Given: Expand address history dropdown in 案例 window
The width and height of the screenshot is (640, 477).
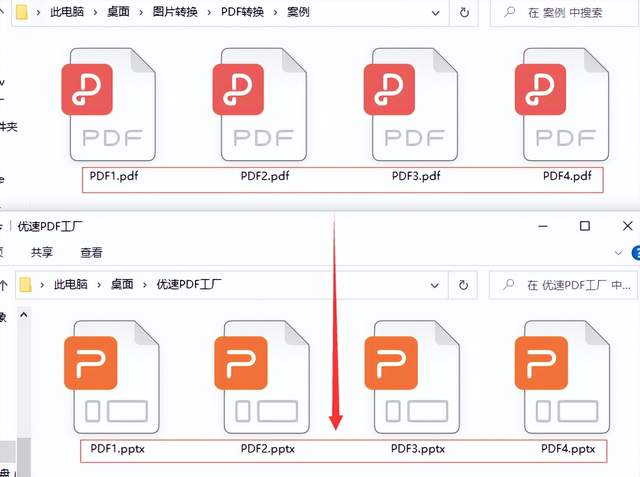Looking at the screenshot, I should (436, 13).
